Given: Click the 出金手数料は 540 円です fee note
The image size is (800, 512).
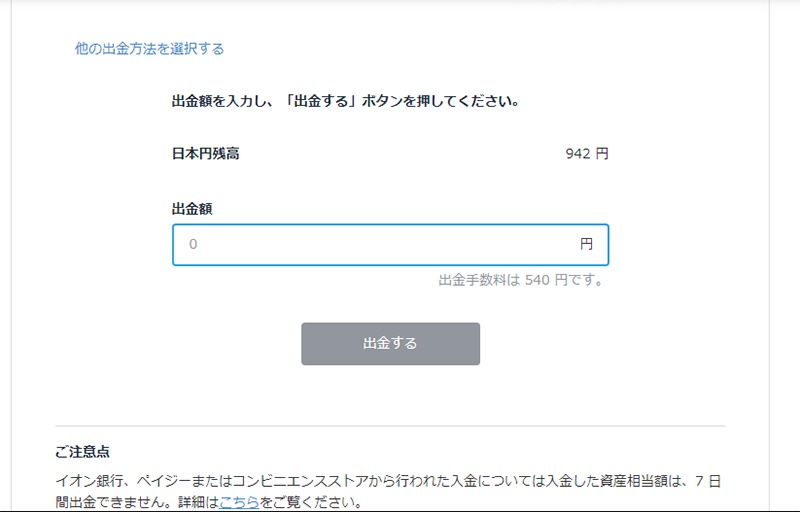Looking at the screenshot, I should [521, 280].
